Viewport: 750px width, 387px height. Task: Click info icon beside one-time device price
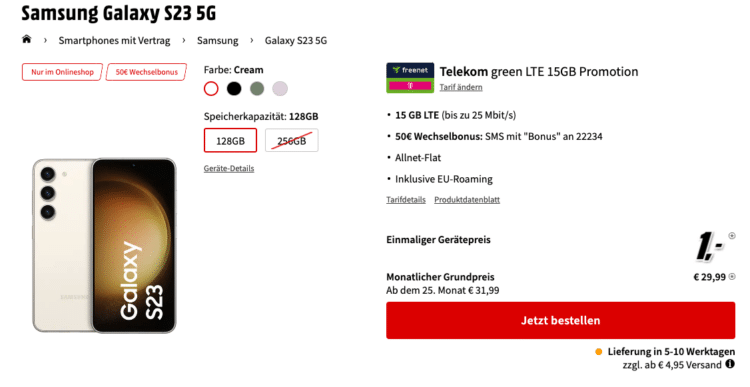coord(732,236)
